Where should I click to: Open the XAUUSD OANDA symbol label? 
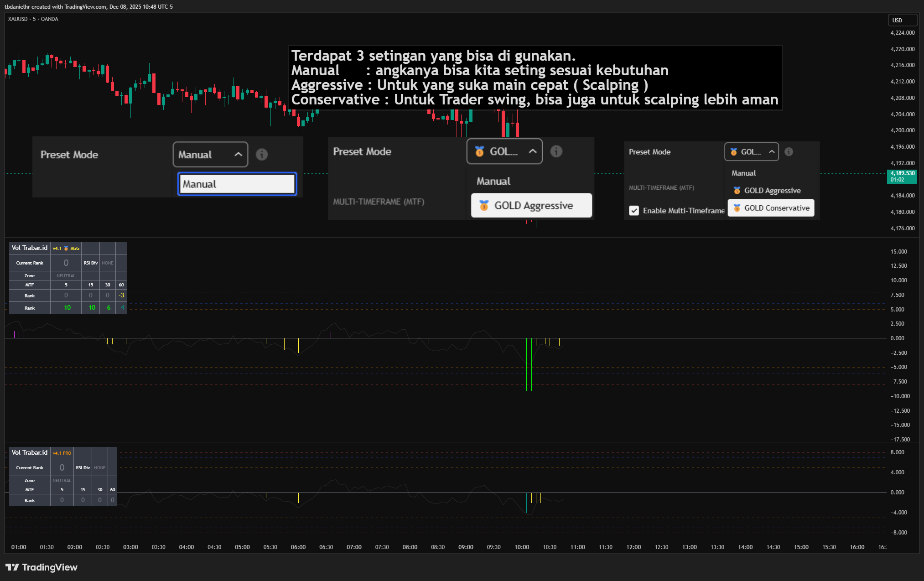pyautogui.click(x=32, y=19)
